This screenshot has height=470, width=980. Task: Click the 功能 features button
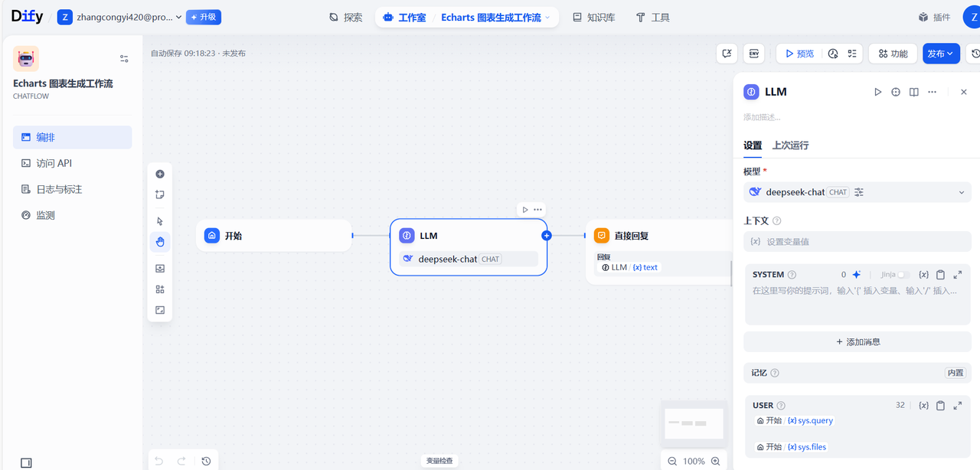[x=893, y=54]
